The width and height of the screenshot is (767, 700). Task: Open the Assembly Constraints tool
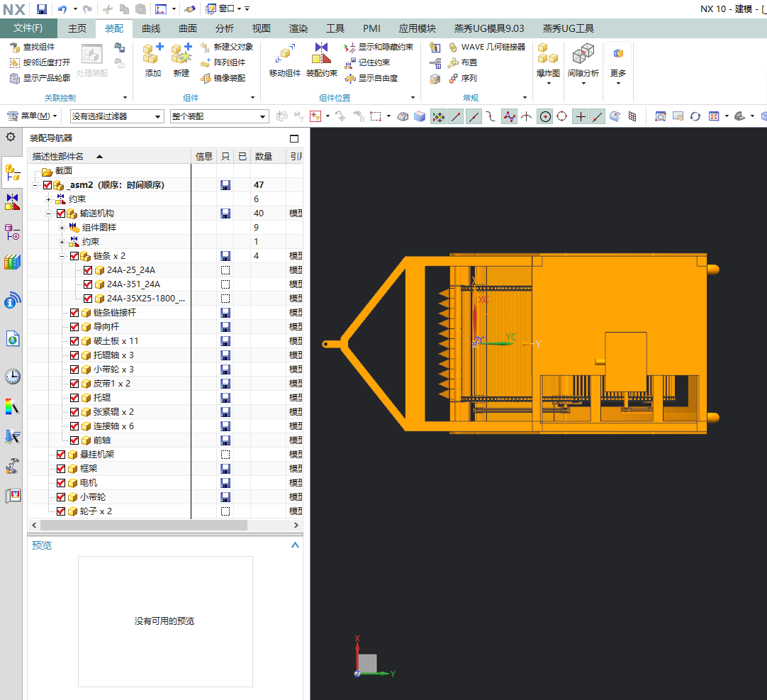[x=321, y=55]
